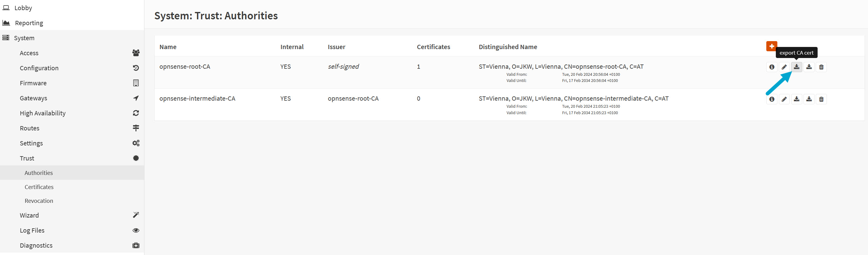The image size is (868, 255).
Task: Show info for opnsense-intermediate-CA
Action: pos(772,99)
